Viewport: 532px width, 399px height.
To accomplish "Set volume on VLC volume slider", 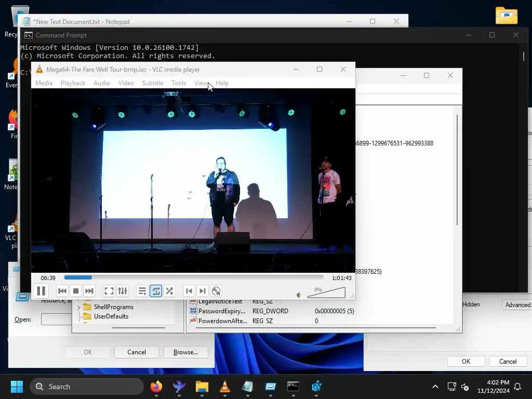I will pyautogui.click(x=326, y=292).
